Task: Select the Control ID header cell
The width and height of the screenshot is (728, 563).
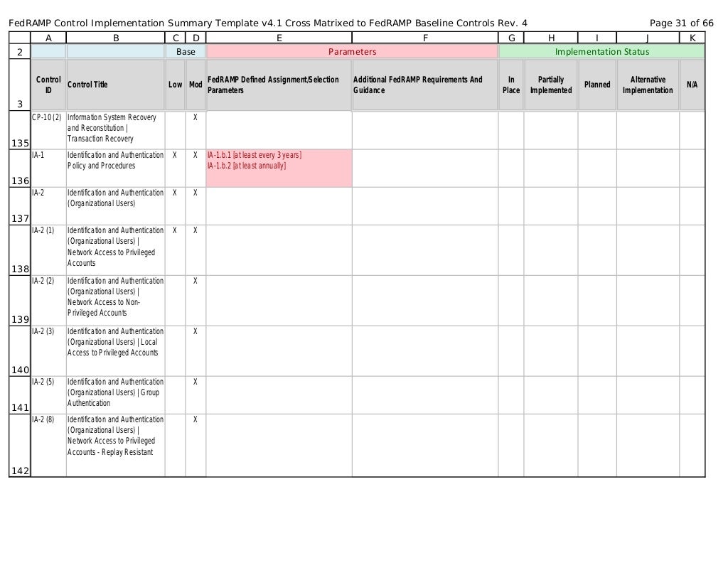Action: [x=48, y=85]
